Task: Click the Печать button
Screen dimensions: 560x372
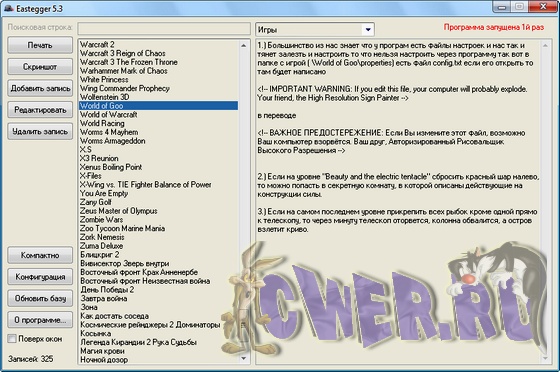Action: pyautogui.click(x=40, y=45)
